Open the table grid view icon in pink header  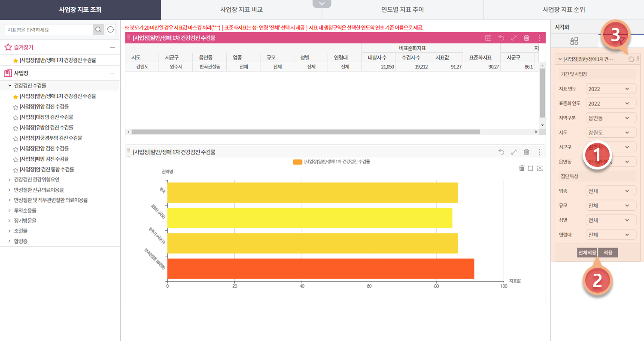488,38
